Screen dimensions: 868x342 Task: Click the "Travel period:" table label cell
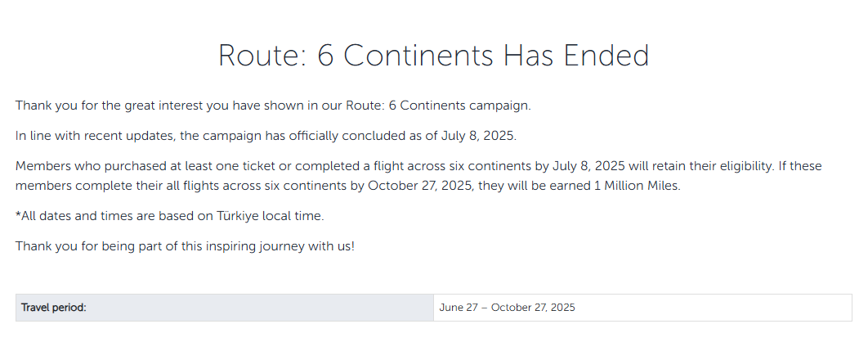click(x=54, y=308)
